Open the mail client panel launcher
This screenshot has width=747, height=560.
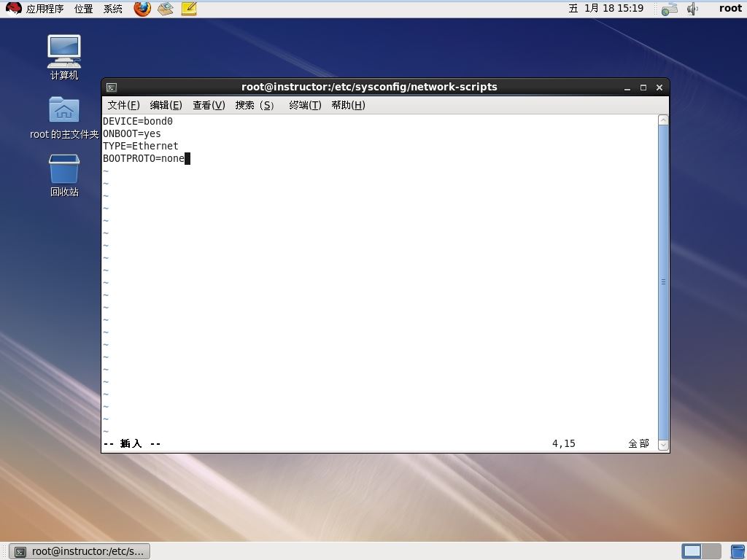(166, 9)
